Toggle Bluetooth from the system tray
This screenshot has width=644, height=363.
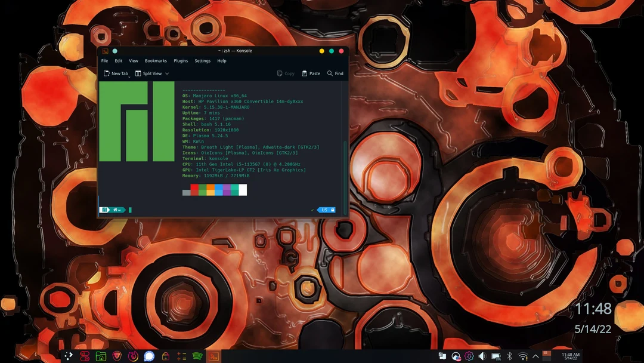(x=509, y=356)
